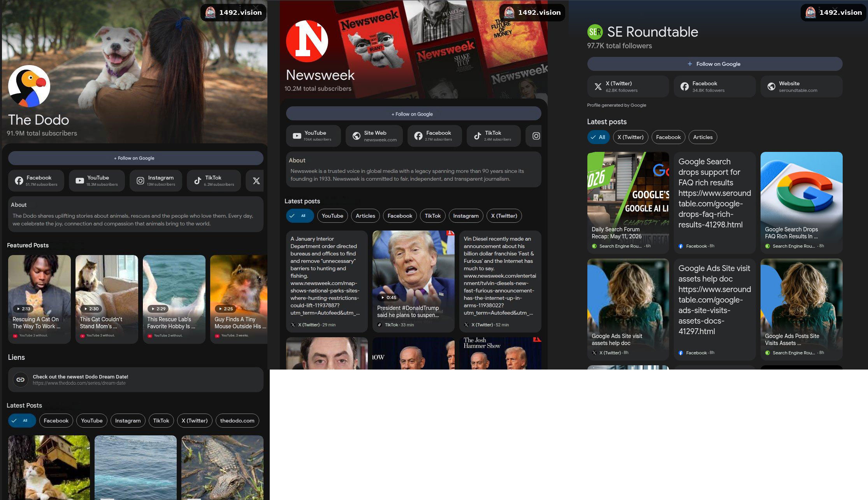The image size is (868, 500).
Task: Click The Dodo toucan profile avatar
Action: coord(29,86)
